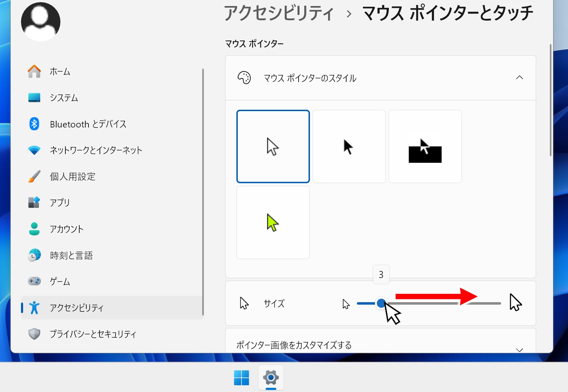The width and height of the screenshot is (568, 392).
Task: Click the Privacy shield icon
Action: coord(34,334)
